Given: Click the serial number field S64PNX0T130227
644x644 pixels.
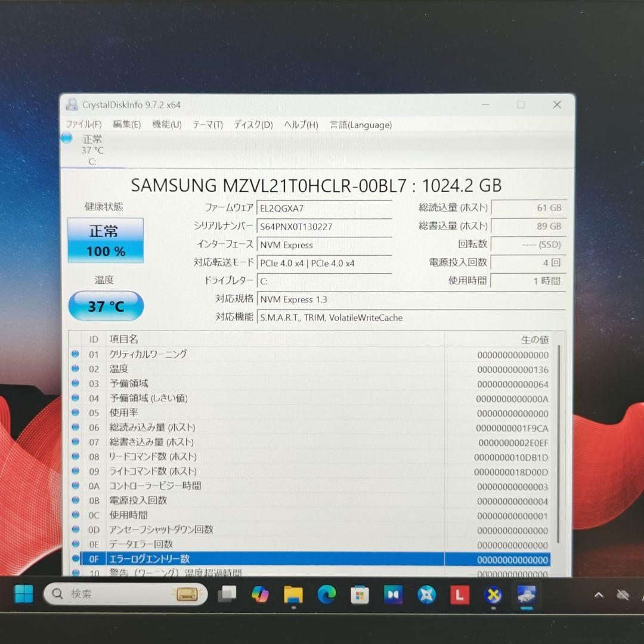Looking at the screenshot, I should click(324, 227).
